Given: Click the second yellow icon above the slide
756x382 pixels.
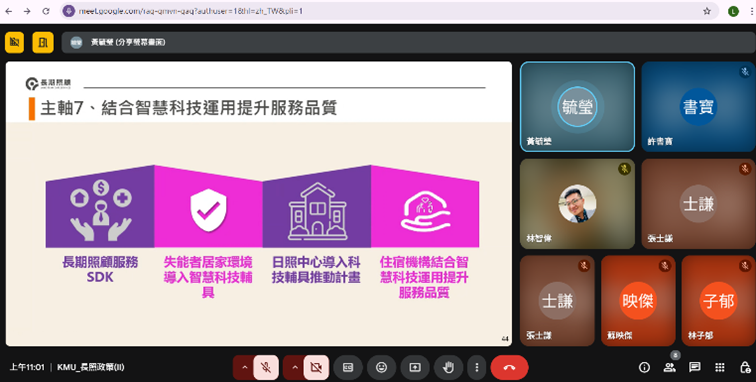Looking at the screenshot, I should 43,42.
